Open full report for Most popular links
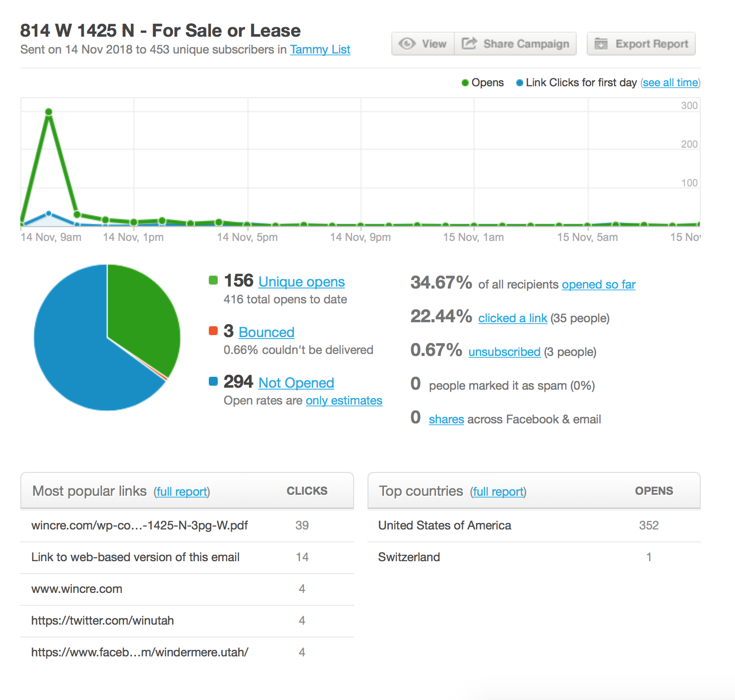735x700 pixels. (x=182, y=492)
